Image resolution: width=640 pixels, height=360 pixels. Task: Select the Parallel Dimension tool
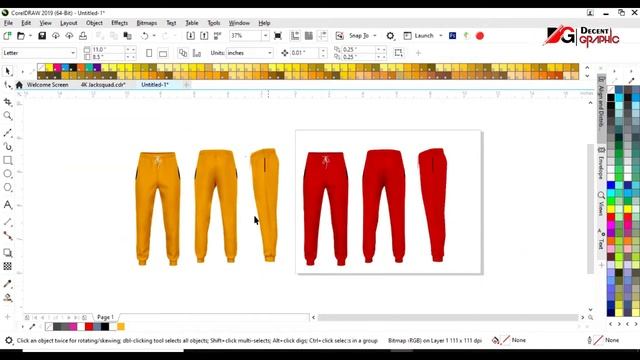click(8, 222)
